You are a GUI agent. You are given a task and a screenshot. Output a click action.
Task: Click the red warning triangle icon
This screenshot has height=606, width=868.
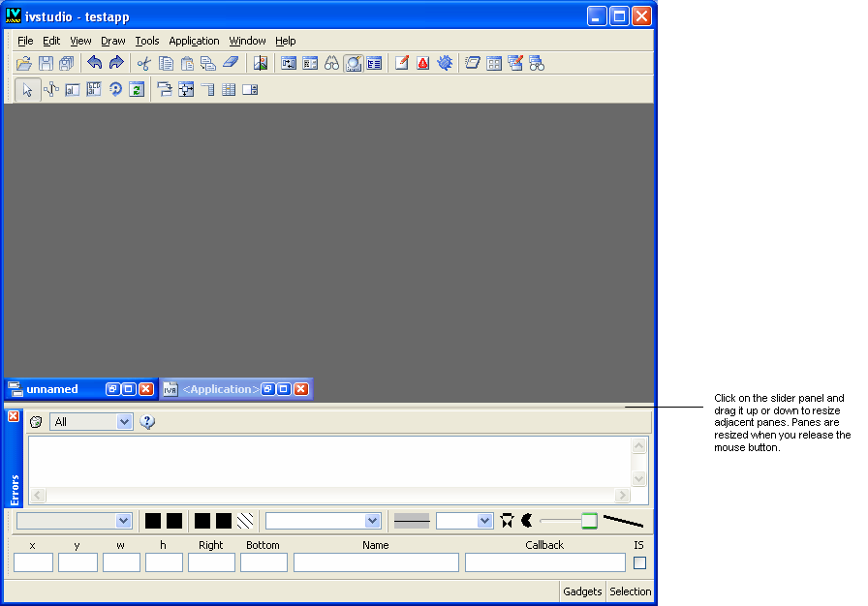pyautogui.click(x=423, y=64)
